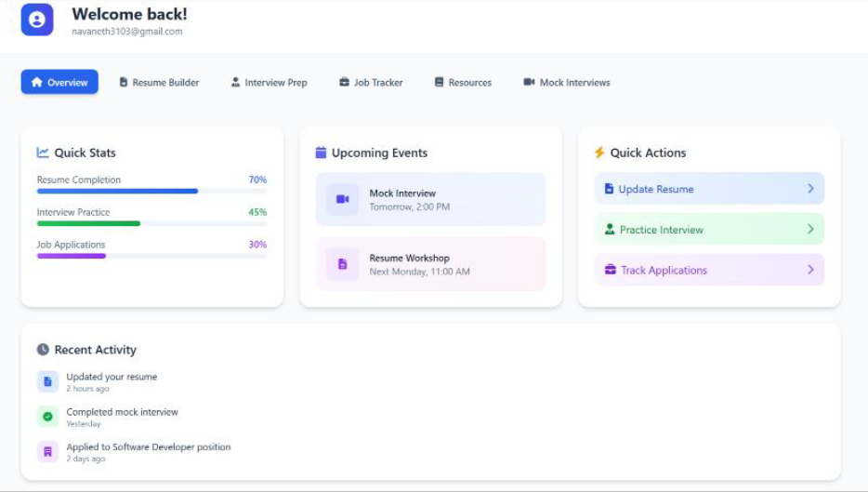
Task: Click the calendar icon beside Upcoming Events
Action: 321,153
